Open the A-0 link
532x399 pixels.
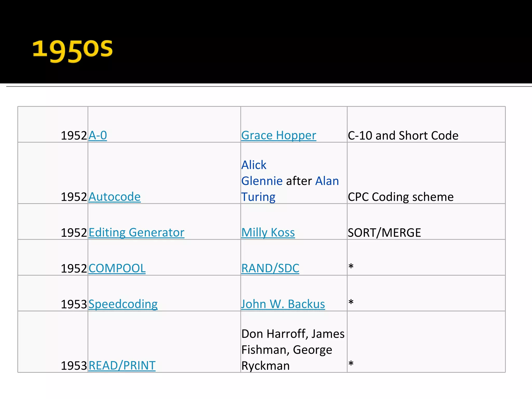98,135
